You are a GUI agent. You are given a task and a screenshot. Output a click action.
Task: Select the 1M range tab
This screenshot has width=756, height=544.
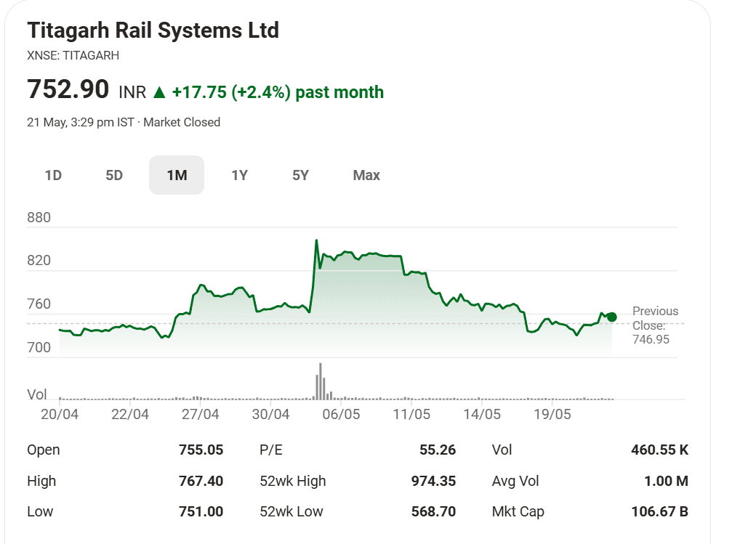pyautogui.click(x=177, y=175)
